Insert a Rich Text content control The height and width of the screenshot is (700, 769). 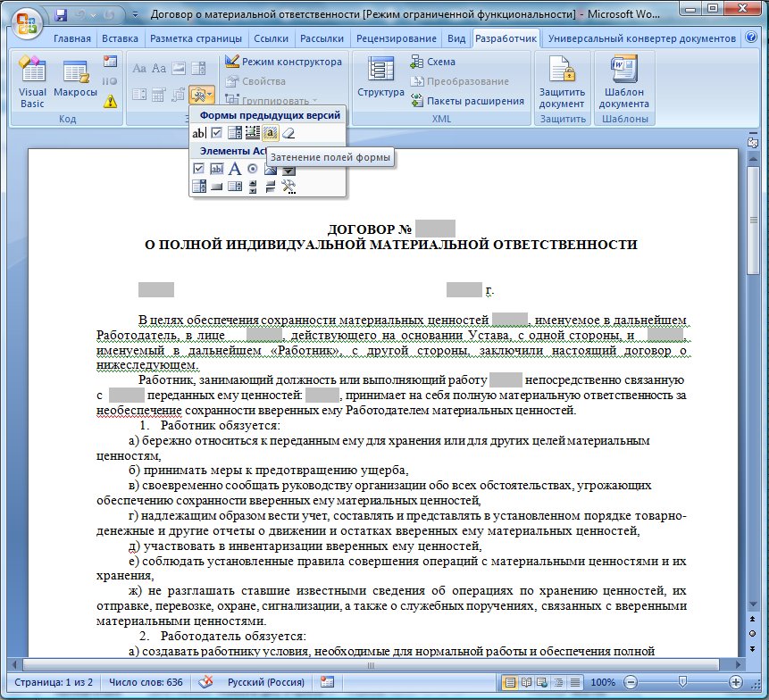click(139, 68)
